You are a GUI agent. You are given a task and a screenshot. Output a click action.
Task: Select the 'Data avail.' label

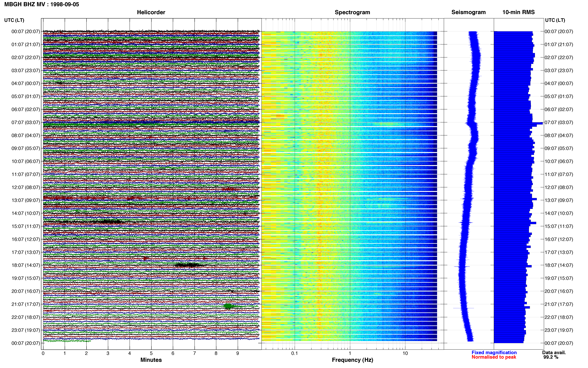point(554,352)
